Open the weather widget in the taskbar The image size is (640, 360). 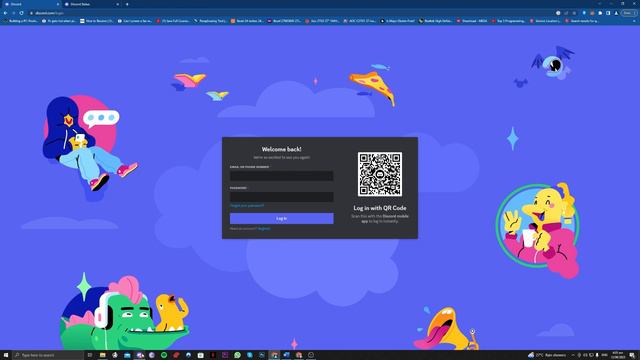tap(547, 355)
